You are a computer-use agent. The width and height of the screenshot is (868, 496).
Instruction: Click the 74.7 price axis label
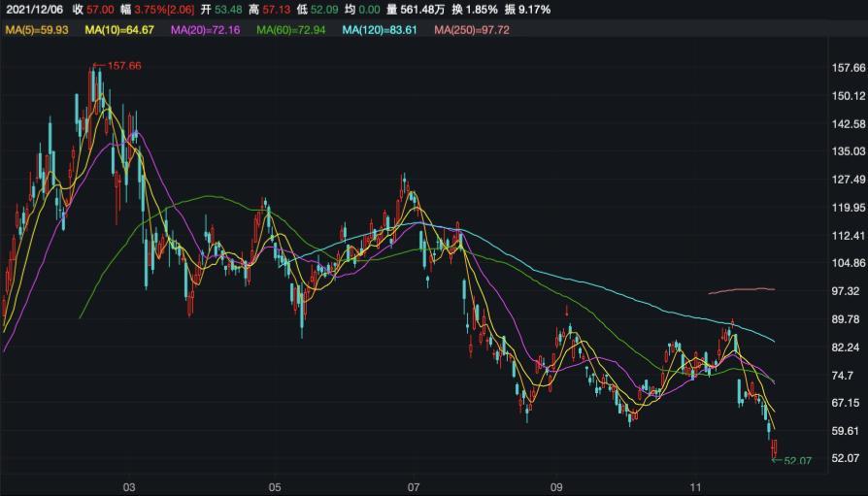pyautogui.click(x=843, y=376)
